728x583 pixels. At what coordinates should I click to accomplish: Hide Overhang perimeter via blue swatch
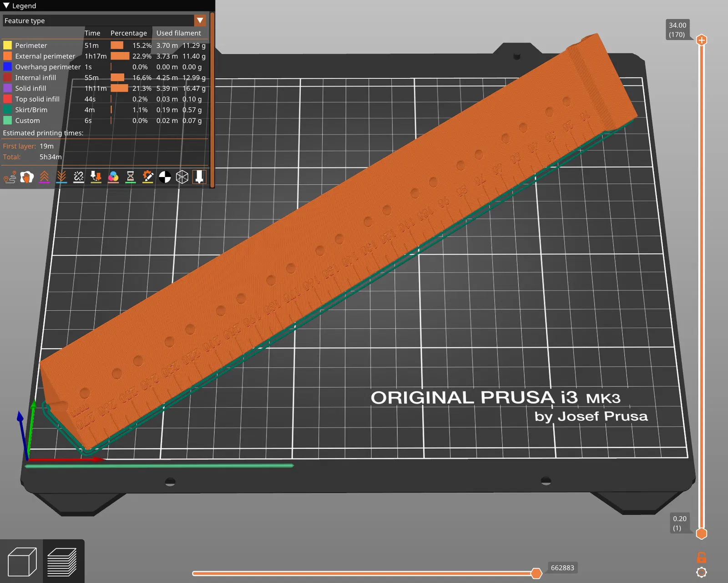[x=8, y=67]
